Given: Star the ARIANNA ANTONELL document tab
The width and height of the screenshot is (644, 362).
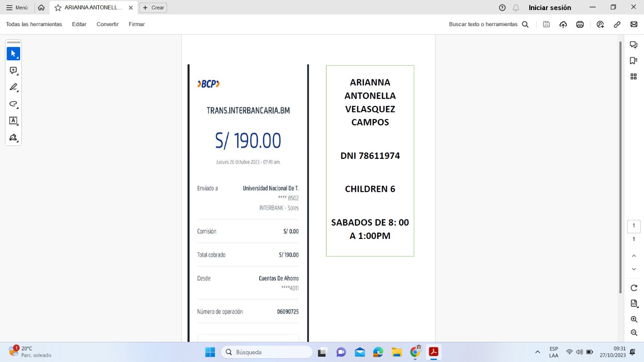Looking at the screenshot, I should click(x=58, y=8).
